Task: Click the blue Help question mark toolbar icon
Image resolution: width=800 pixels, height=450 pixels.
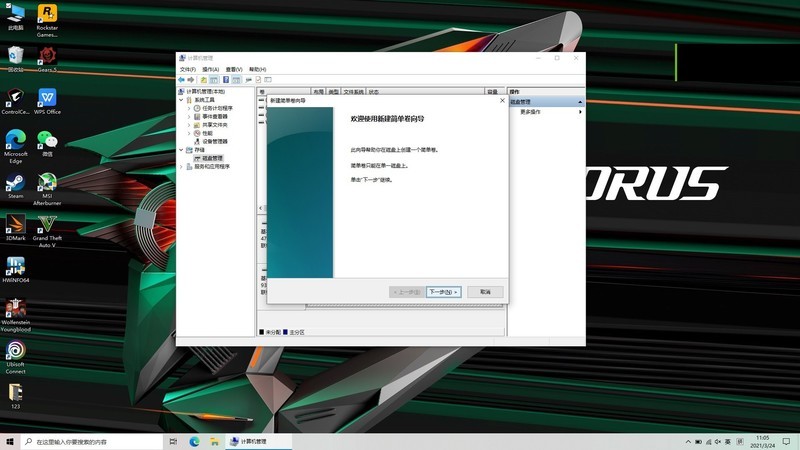Action: 226,80
